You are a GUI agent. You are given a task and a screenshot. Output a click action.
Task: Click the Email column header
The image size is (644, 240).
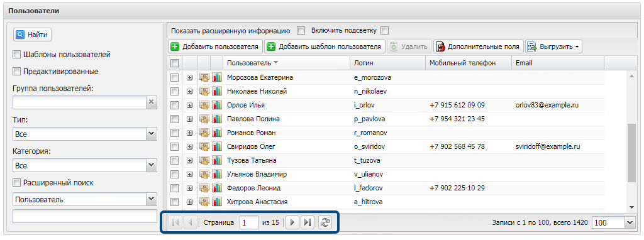558,63
